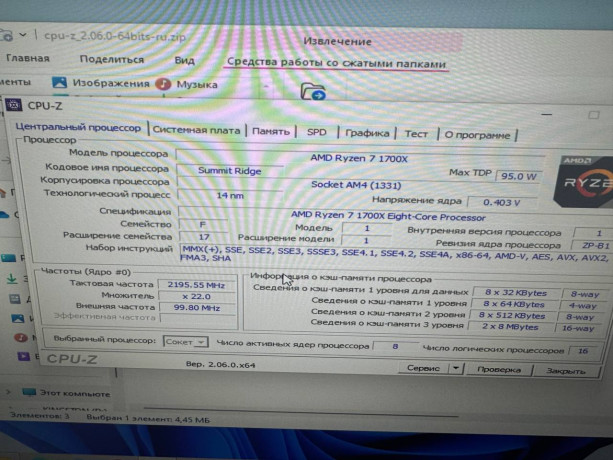Click the logical processors count showing 16
The height and width of the screenshot is (460, 613).
click(583, 351)
